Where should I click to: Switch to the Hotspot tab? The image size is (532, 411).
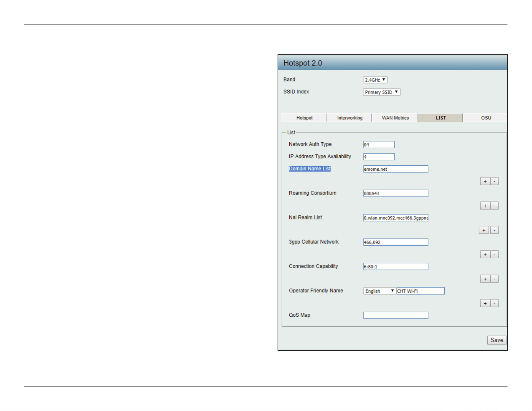[x=304, y=118]
